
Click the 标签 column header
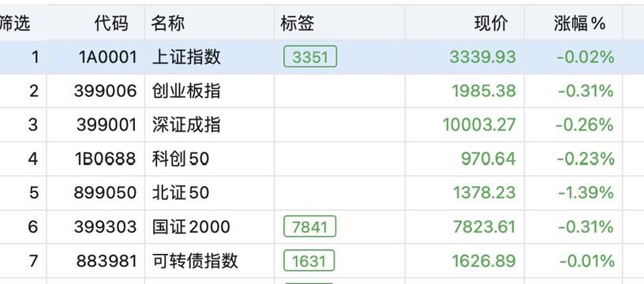(x=298, y=24)
